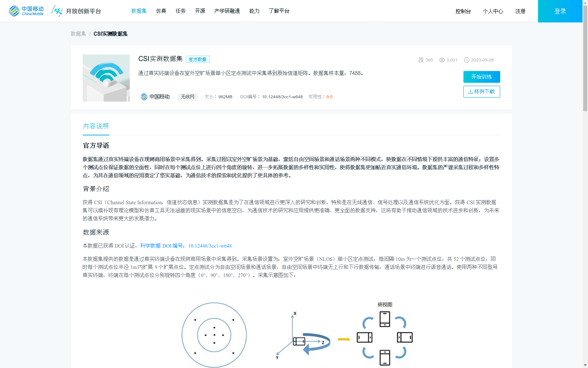Click the 样例下载 button
This screenshot has width=588, height=368.
click(x=481, y=91)
